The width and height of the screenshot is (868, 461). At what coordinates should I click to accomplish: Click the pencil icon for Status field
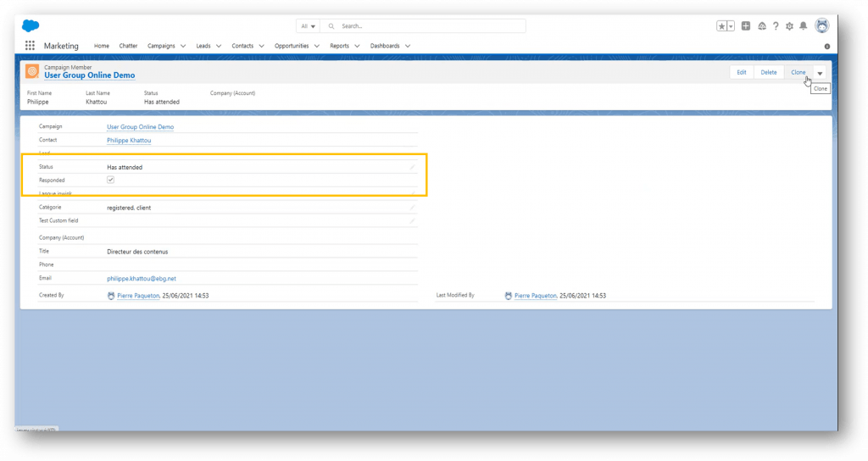pos(413,168)
